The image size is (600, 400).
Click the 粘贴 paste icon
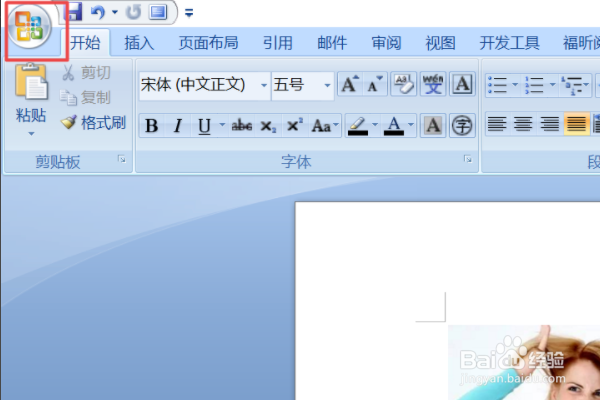(x=31, y=82)
